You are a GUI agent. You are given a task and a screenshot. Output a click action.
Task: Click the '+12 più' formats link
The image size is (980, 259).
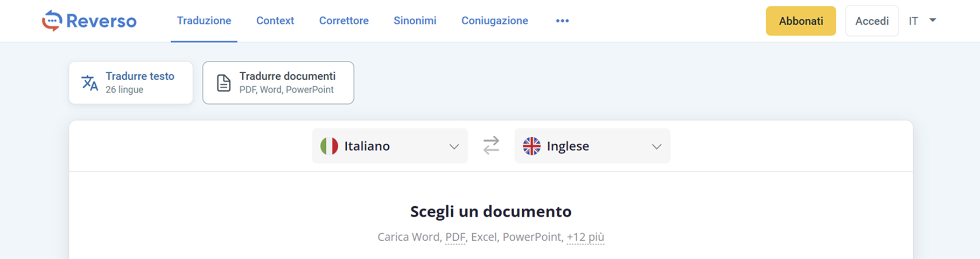(x=585, y=237)
